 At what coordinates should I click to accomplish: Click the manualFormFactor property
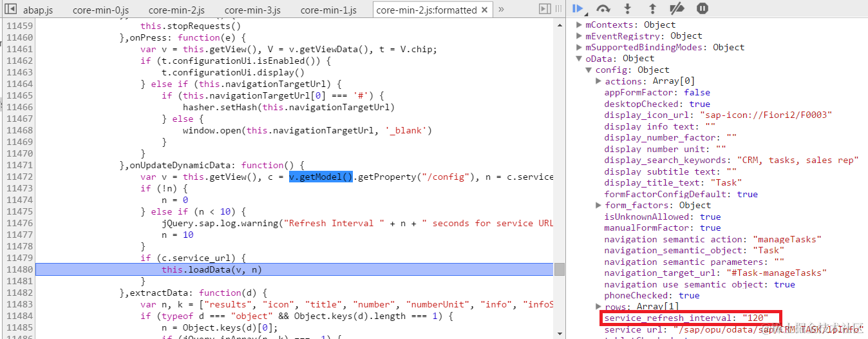click(x=662, y=228)
